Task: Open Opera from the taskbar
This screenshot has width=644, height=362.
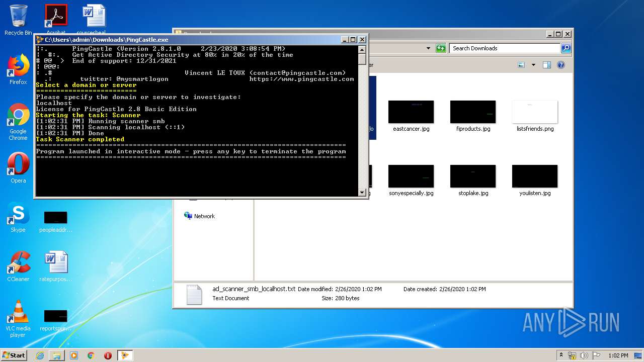Action: [108, 355]
